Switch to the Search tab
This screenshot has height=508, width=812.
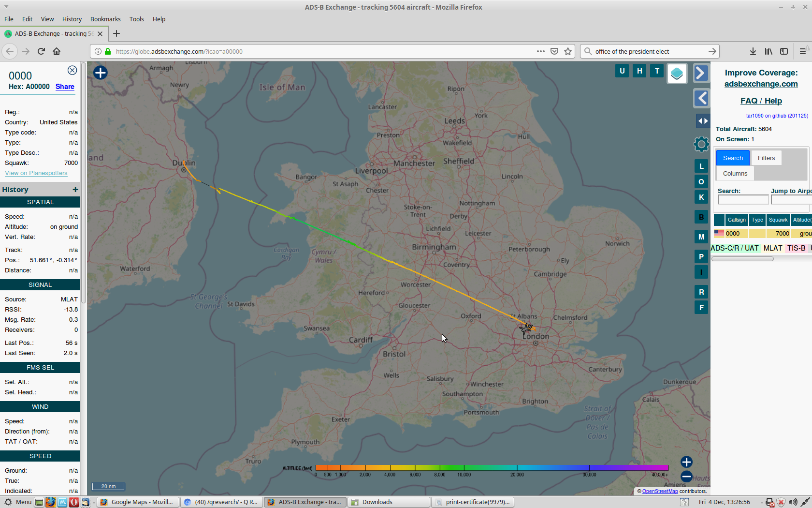tap(733, 158)
